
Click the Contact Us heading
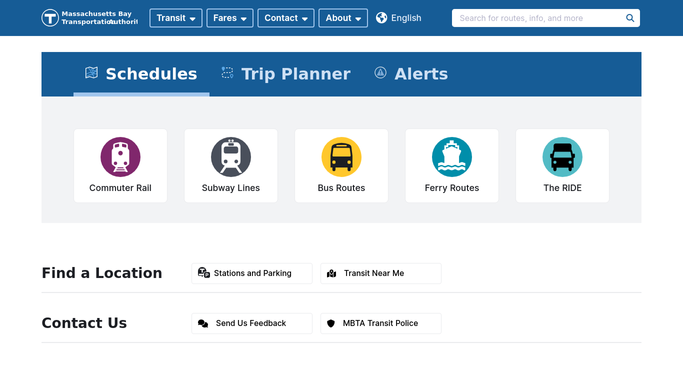coord(84,323)
